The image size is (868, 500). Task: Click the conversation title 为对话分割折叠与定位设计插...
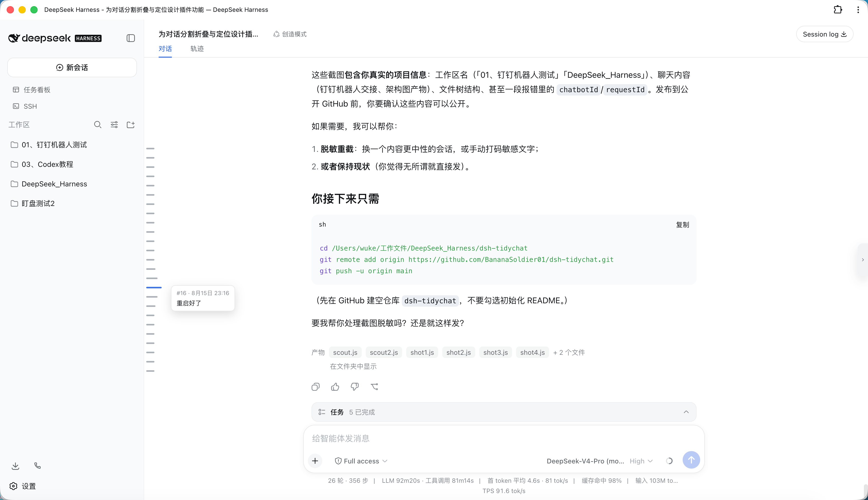[208, 34]
